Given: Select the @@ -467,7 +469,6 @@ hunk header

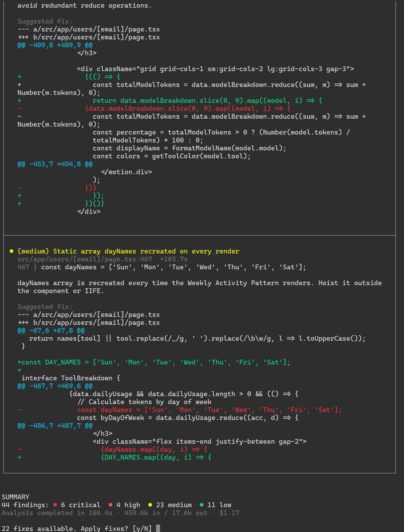Looking at the screenshot, I should (55, 386).
